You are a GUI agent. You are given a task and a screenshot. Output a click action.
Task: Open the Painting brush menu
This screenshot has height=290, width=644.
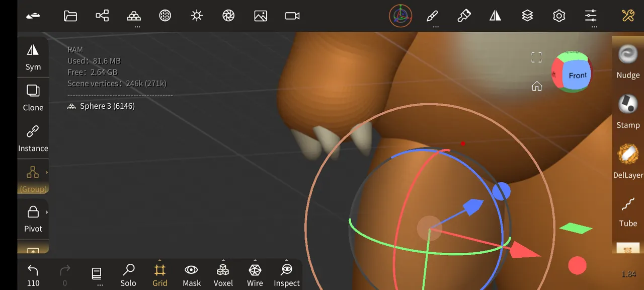pyautogui.click(x=463, y=16)
